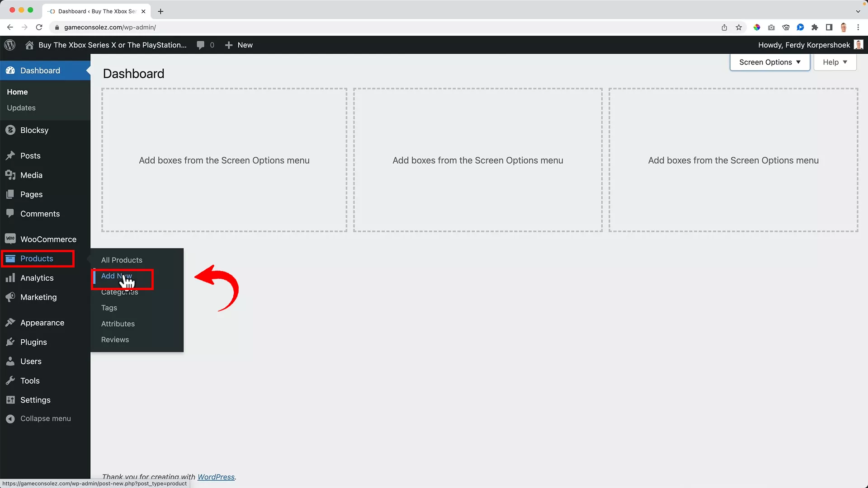Open Appearance via the brush icon
The height and width of the screenshot is (488, 868).
10,322
